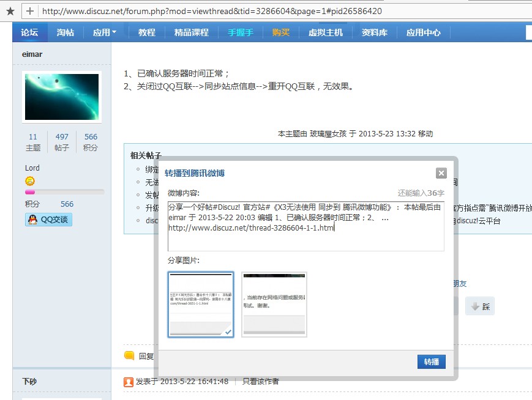Click the 转播到腾讯微博 dialog title
532x400 pixels.
click(x=195, y=173)
